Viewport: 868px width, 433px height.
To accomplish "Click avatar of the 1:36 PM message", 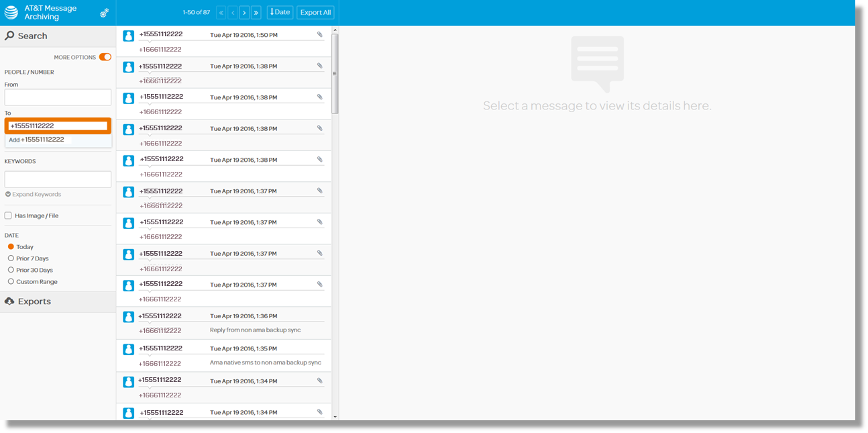I will [x=129, y=317].
